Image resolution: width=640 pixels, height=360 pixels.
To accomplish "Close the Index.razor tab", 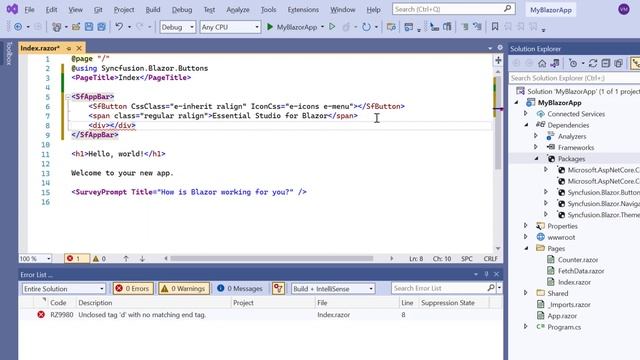I will pyautogui.click(x=79, y=48).
